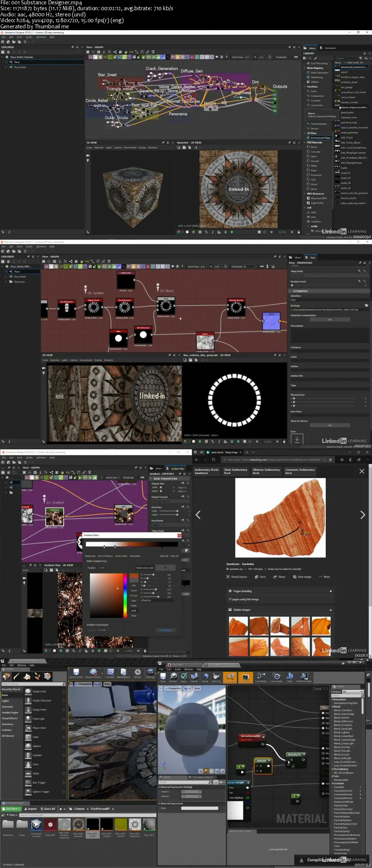Adjust R slider in Gradient Editor
372x868 pixels.
(153, 575)
